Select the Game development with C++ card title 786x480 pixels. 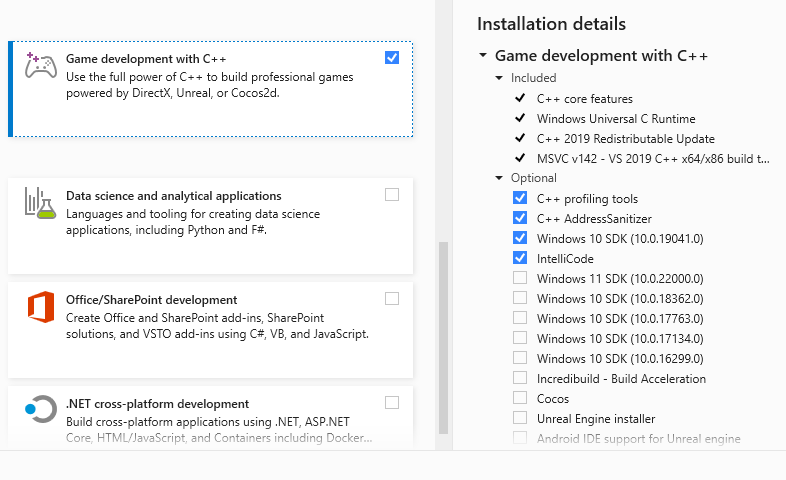click(x=146, y=59)
